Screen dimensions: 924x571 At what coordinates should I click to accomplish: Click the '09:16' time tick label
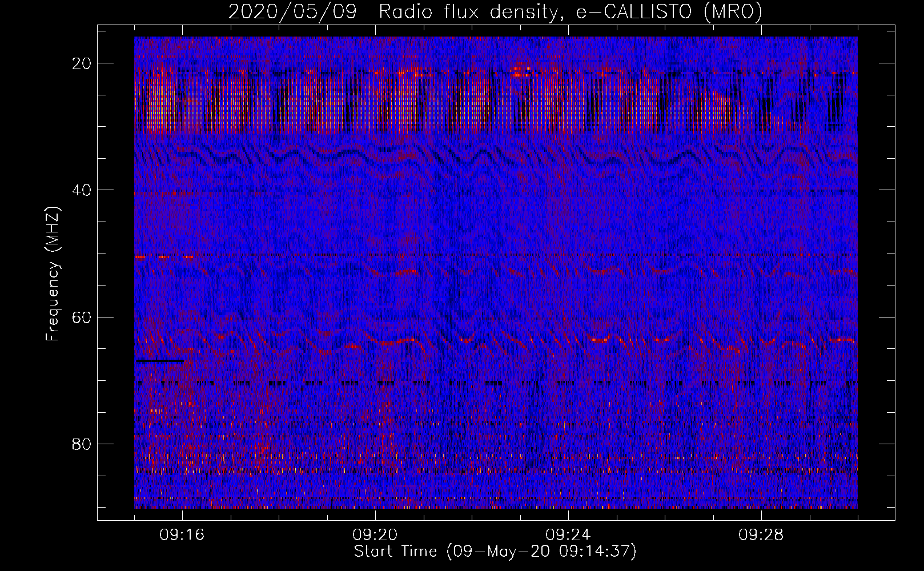click(x=182, y=535)
